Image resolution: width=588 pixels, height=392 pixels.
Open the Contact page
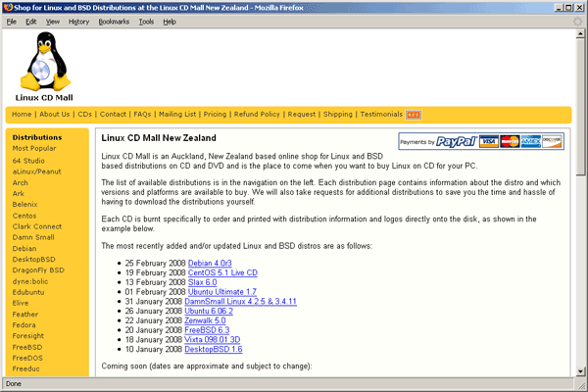tap(113, 114)
